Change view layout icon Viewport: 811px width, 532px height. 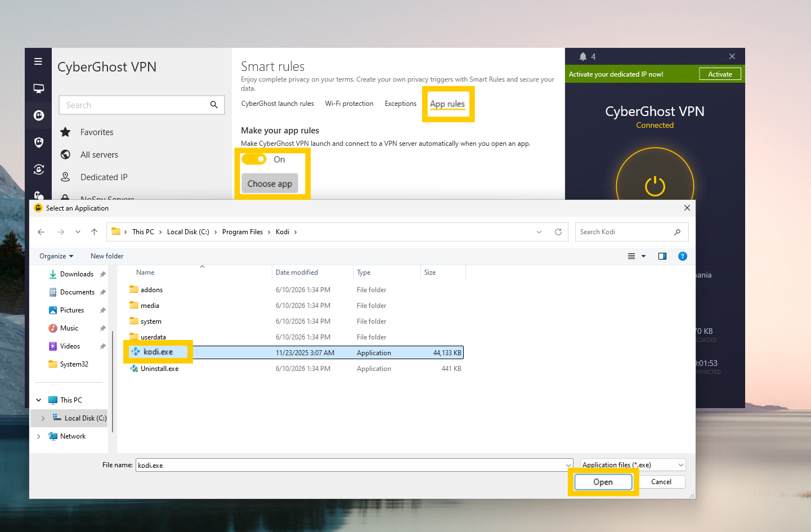click(x=631, y=256)
